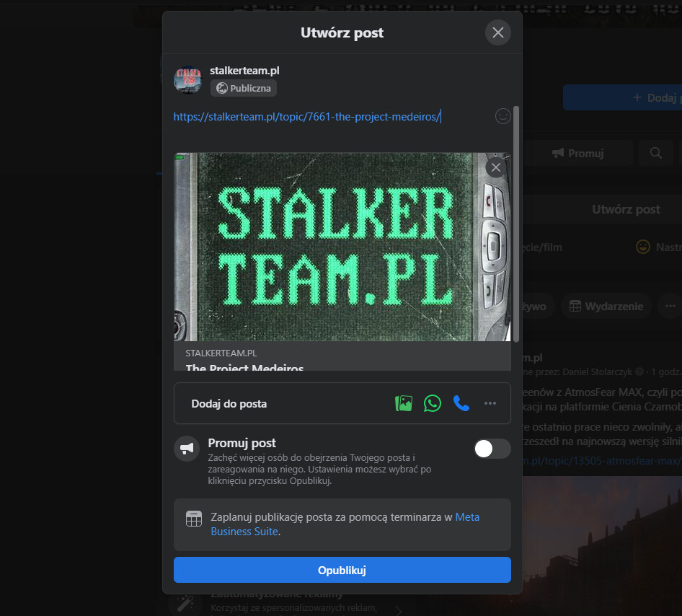
Task: Open the atmosfear-max topic link in background
Action: [603, 461]
